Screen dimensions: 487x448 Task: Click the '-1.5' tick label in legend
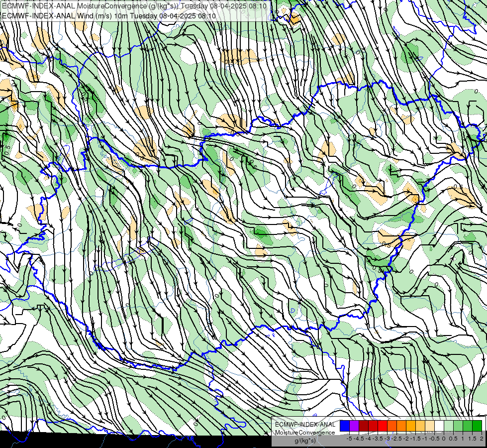point(415,439)
